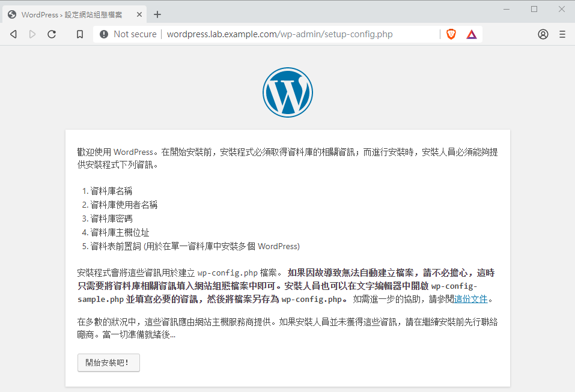The height and width of the screenshot is (392, 575).
Task: Bookmark this page using the bookmark icon
Action: 79,34
